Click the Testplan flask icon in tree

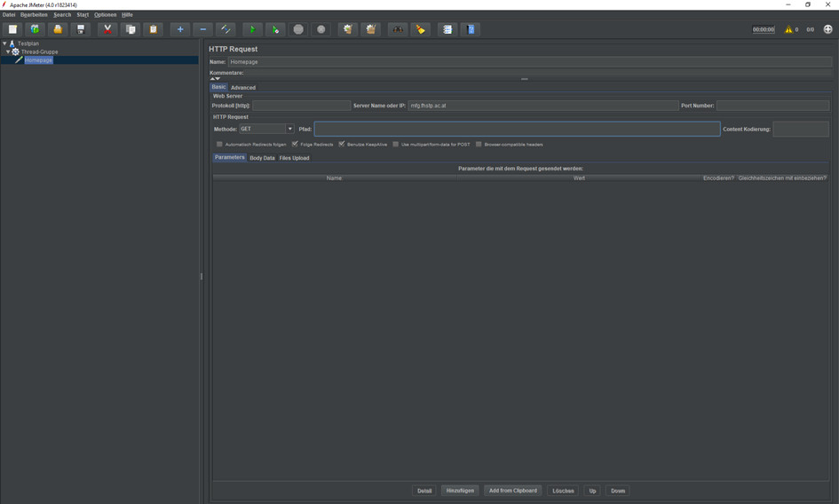click(12, 43)
